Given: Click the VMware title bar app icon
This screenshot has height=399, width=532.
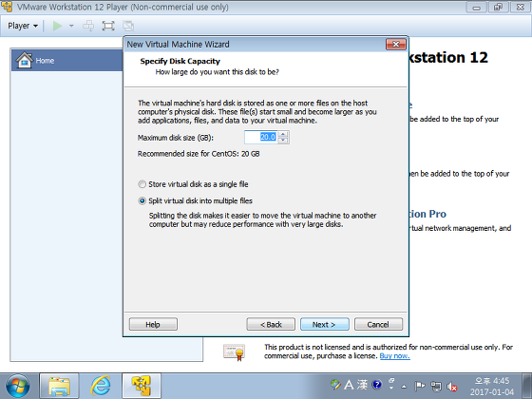Looking at the screenshot, I should pos(7,7).
